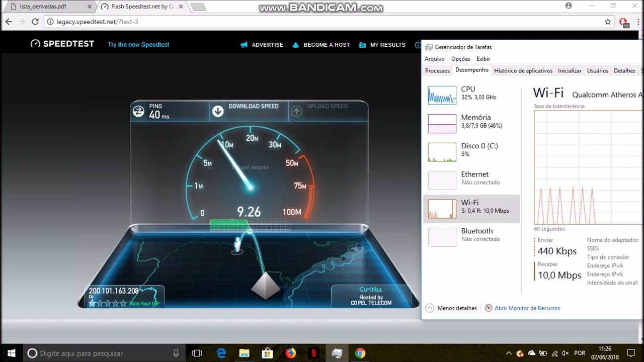Open the MY RESULTS link
Image resolution: width=644 pixels, height=362 pixels.
click(387, 45)
